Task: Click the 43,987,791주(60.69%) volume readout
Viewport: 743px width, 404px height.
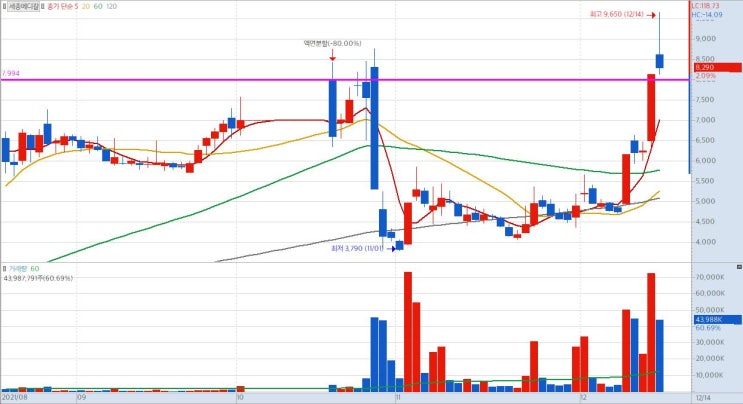Action: tap(38, 278)
